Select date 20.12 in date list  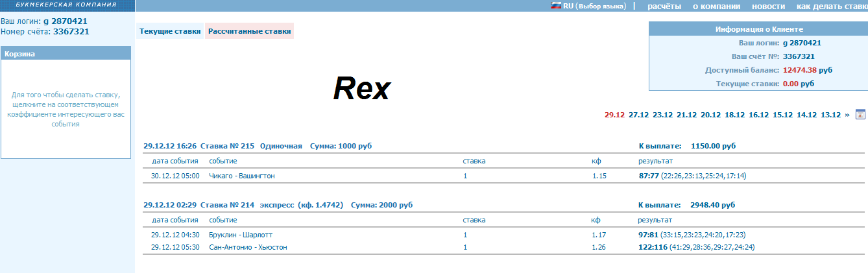(710, 115)
